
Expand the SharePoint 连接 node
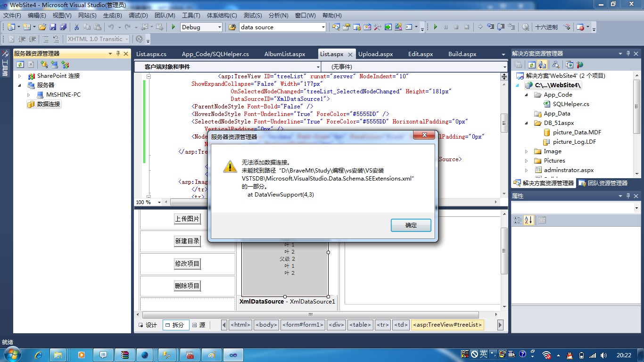click(19, 76)
